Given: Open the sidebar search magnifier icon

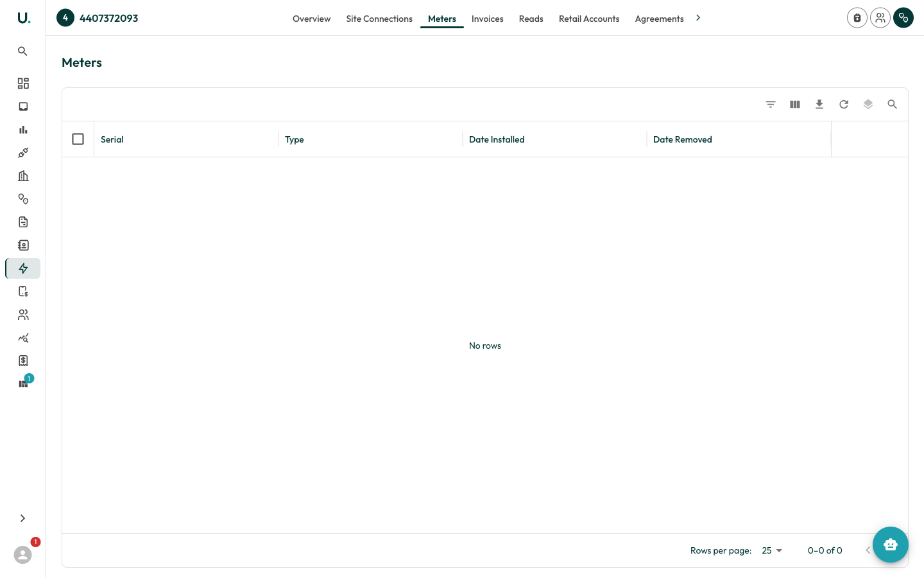Looking at the screenshot, I should pos(22,51).
